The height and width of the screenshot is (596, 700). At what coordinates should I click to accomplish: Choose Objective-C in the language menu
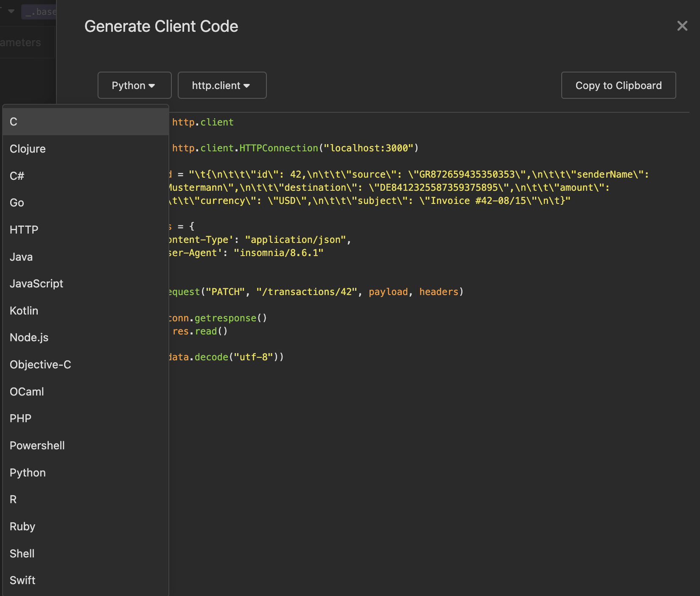coord(86,365)
